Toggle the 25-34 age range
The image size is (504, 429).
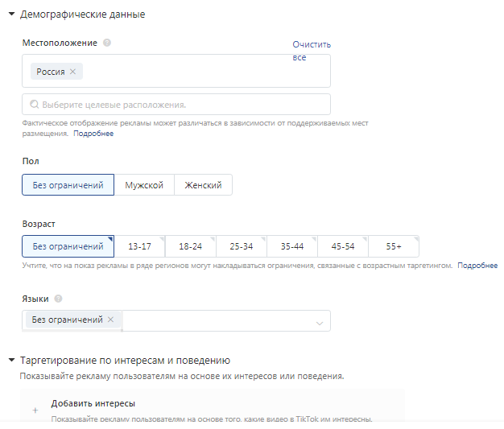(x=242, y=246)
